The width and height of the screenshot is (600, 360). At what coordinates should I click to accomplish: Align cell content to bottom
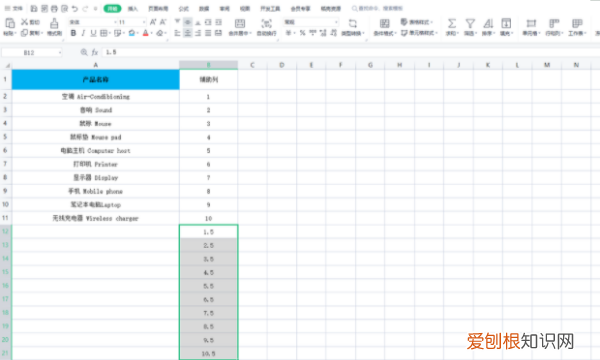[198, 22]
